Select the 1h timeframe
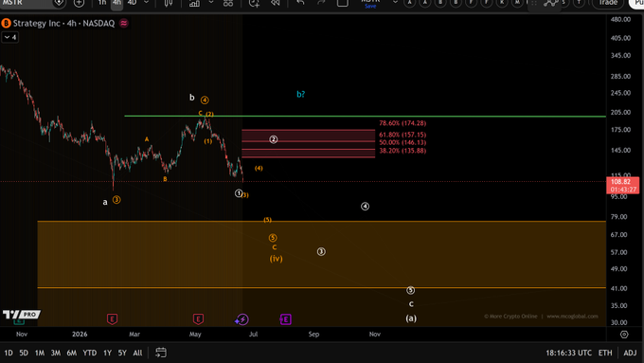 102,3
